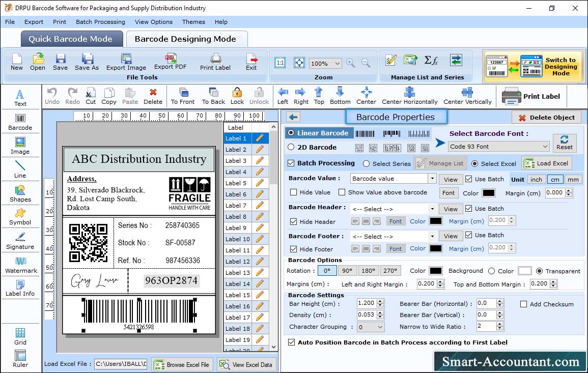
Task: Open the Barcode Footer select dropdown
Action: (432, 236)
